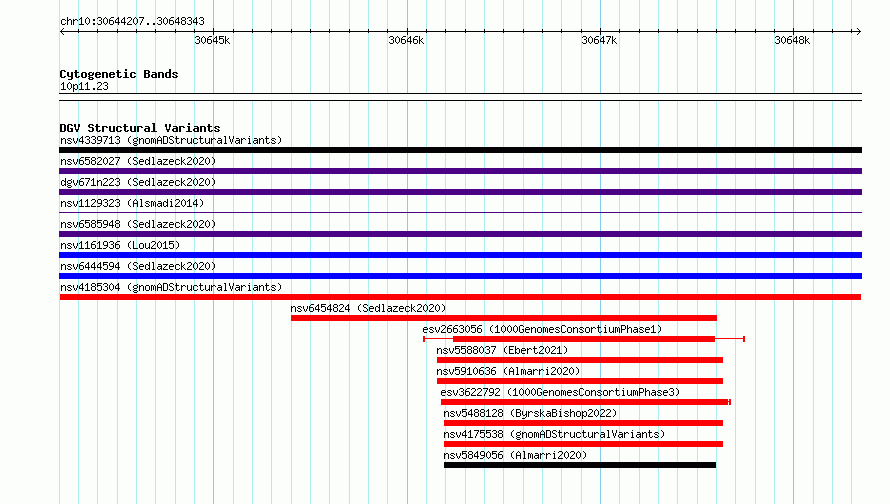Open the nsv6444594 (Sedlazeck2020) label
The image size is (890, 504).
coord(138,266)
